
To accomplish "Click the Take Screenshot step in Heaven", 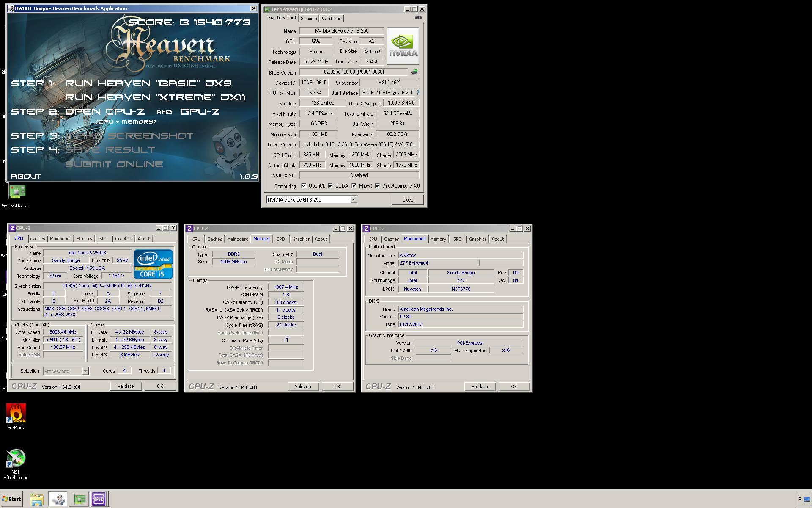I will pyautogui.click(x=129, y=136).
